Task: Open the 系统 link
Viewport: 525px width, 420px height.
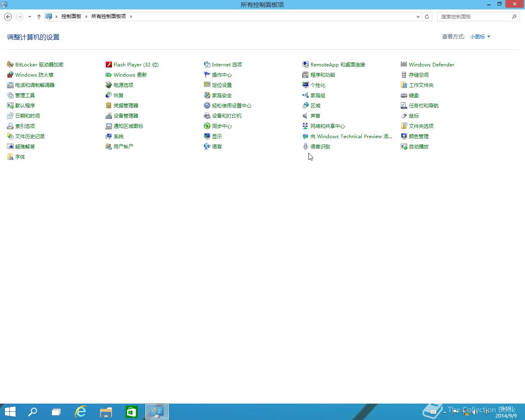Action: pos(119,136)
